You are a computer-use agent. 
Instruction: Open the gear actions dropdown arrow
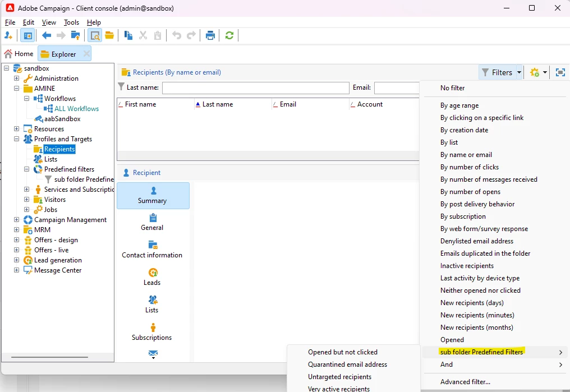[x=545, y=72]
